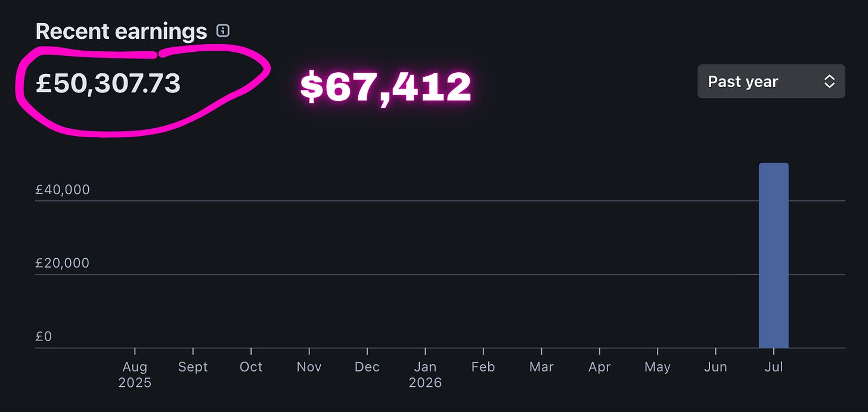868x412 pixels.
Task: Click the £40,000 y-axis label
Action: [63, 190]
